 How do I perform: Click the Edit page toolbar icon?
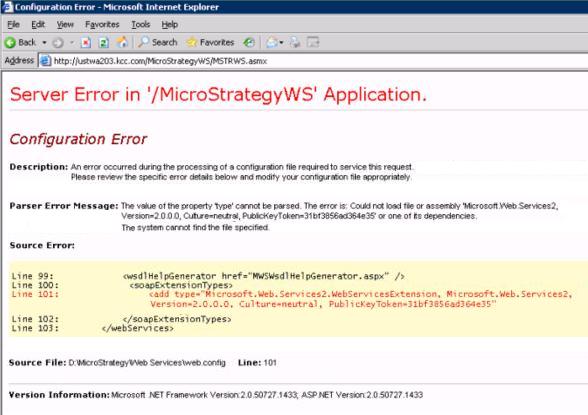pos(313,42)
